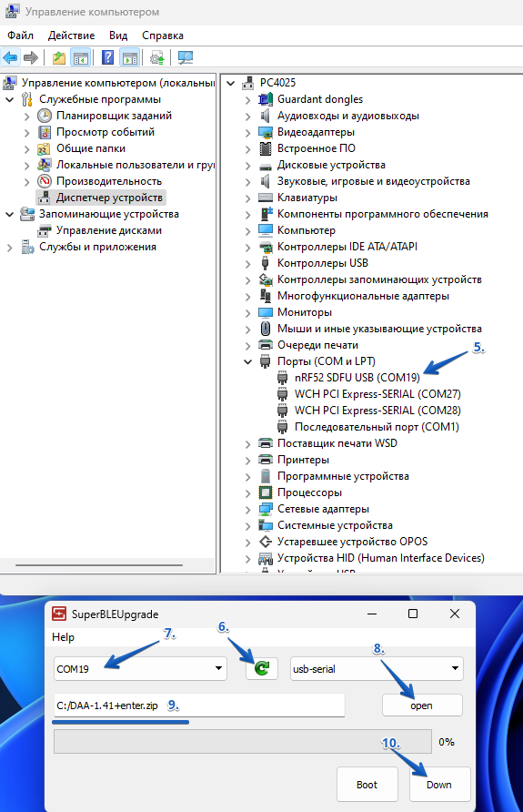Open the Help question mark toolbar icon
This screenshot has height=812, width=523.
pos(107,57)
